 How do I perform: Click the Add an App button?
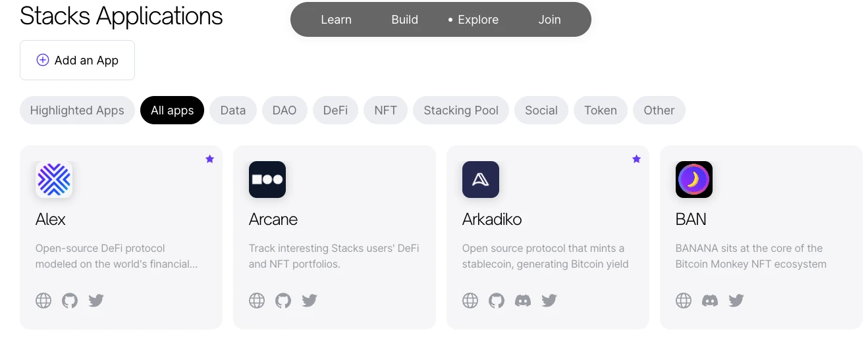pos(77,61)
